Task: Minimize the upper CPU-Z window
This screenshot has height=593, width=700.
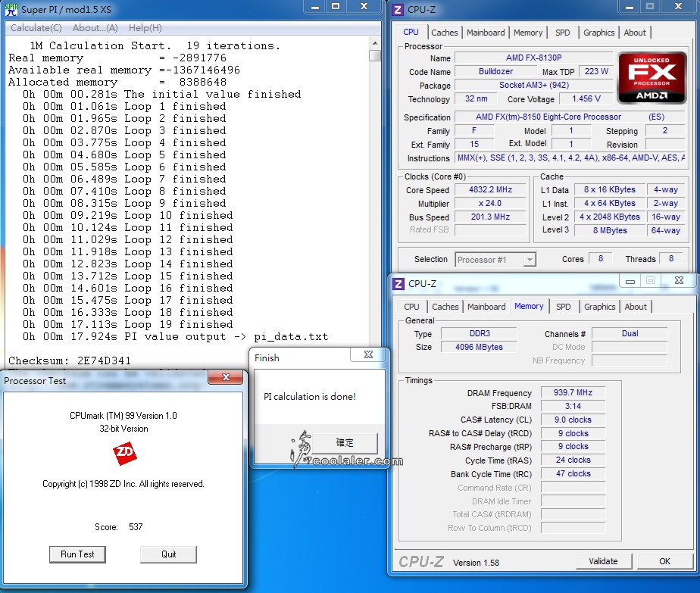Action: [630, 7]
